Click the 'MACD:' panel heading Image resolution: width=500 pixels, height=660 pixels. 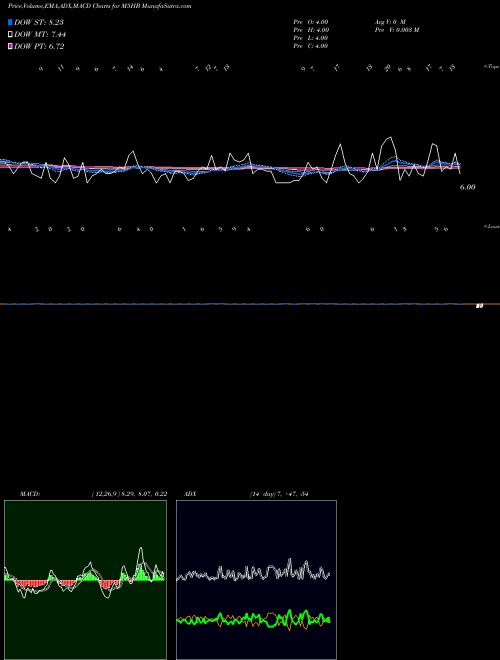[30, 494]
